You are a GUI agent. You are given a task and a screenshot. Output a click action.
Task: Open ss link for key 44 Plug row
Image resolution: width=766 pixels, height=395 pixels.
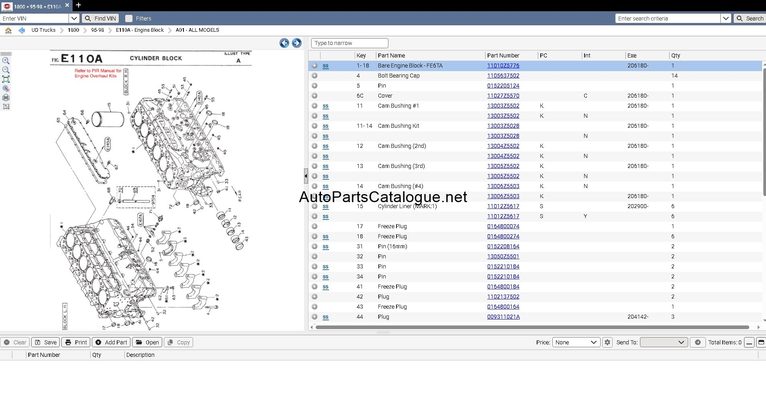pos(325,317)
